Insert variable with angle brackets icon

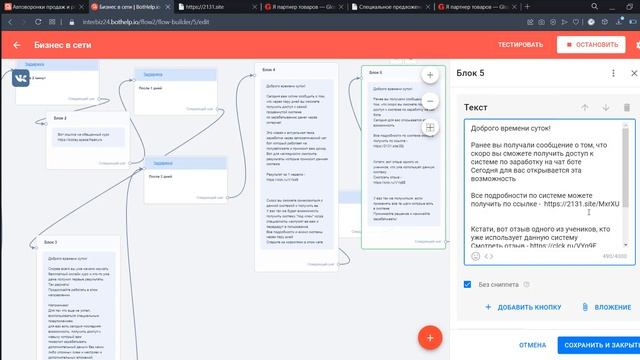click(x=489, y=256)
